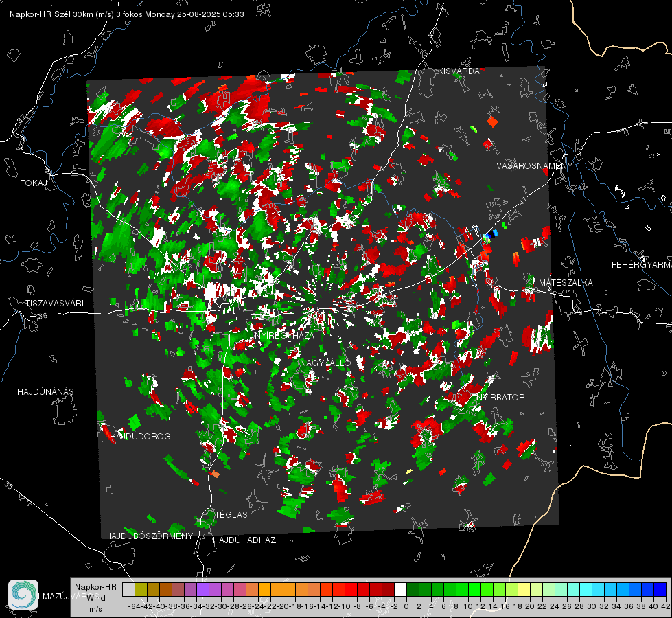Click the dark green swatch between 0 and 2
The image size is (672, 618).
tap(413, 589)
